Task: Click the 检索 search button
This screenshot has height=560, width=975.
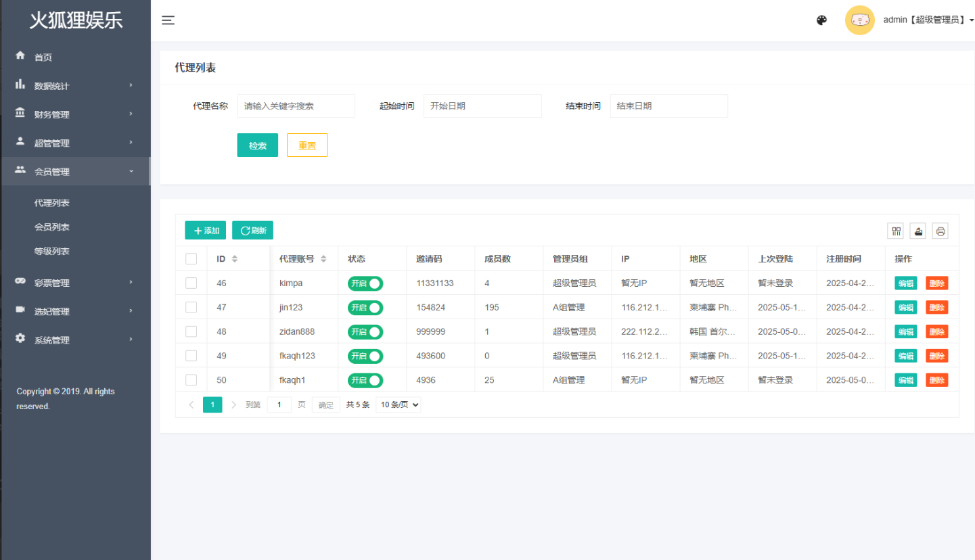Action: [257, 145]
